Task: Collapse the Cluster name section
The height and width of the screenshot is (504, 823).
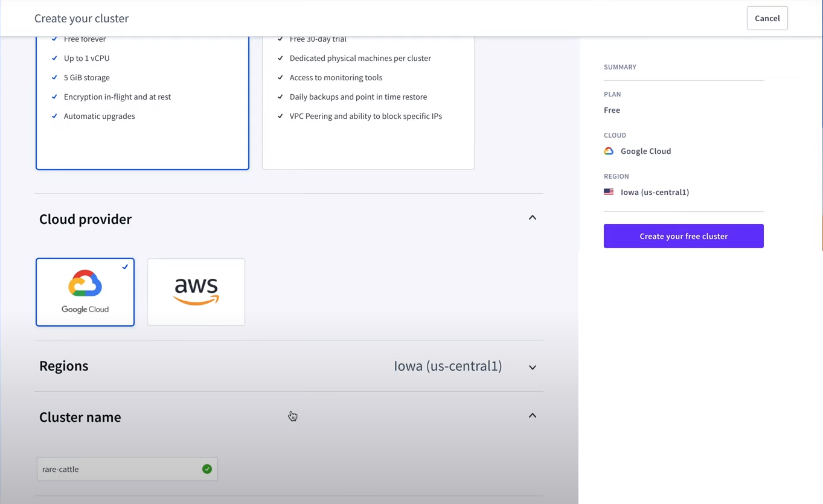Action: [x=533, y=416]
